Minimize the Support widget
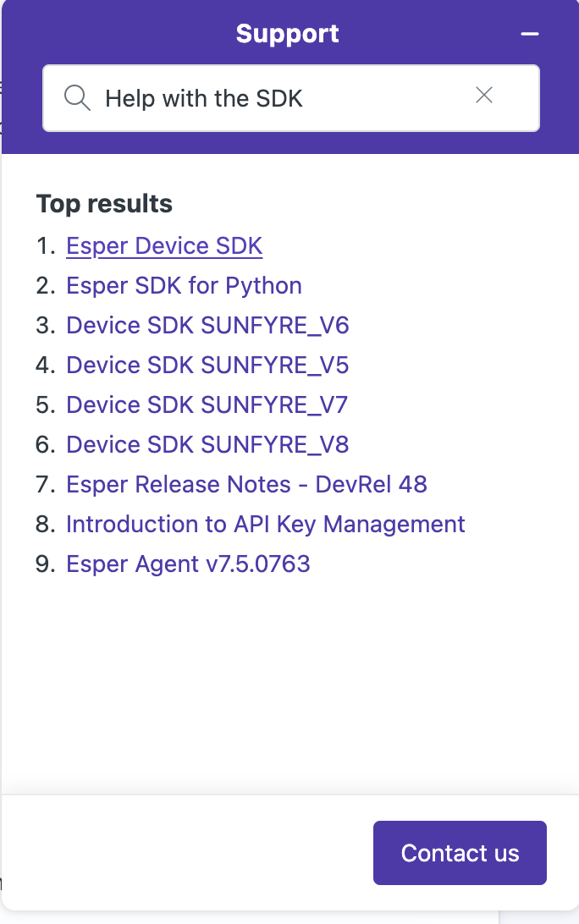The height and width of the screenshot is (924, 579). click(530, 34)
